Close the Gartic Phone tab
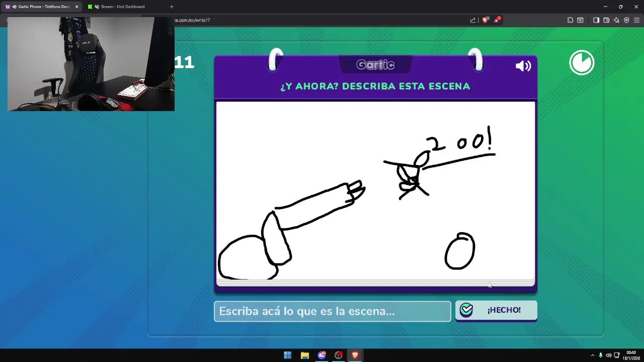The image size is (644, 362). pyautogui.click(x=76, y=7)
